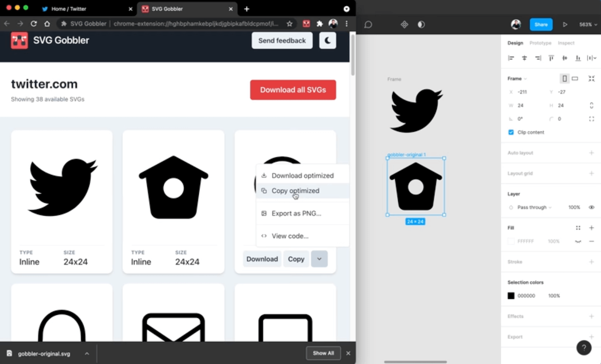Align vertical centers in Figma
This screenshot has height=364, width=601.
click(565, 58)
